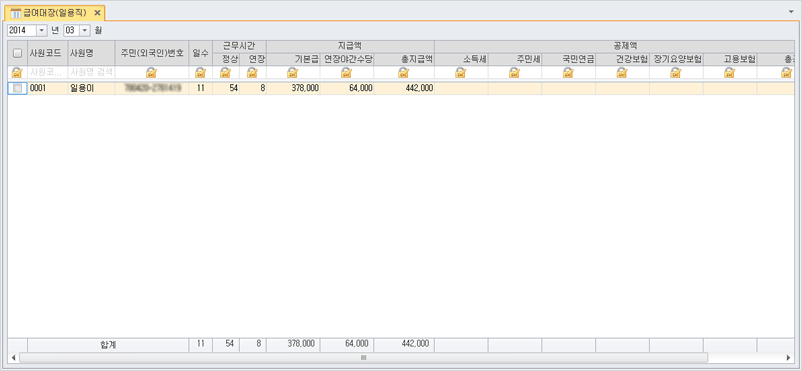Click filter icon under 주민세
802x371 pixels.
point(515,72)
